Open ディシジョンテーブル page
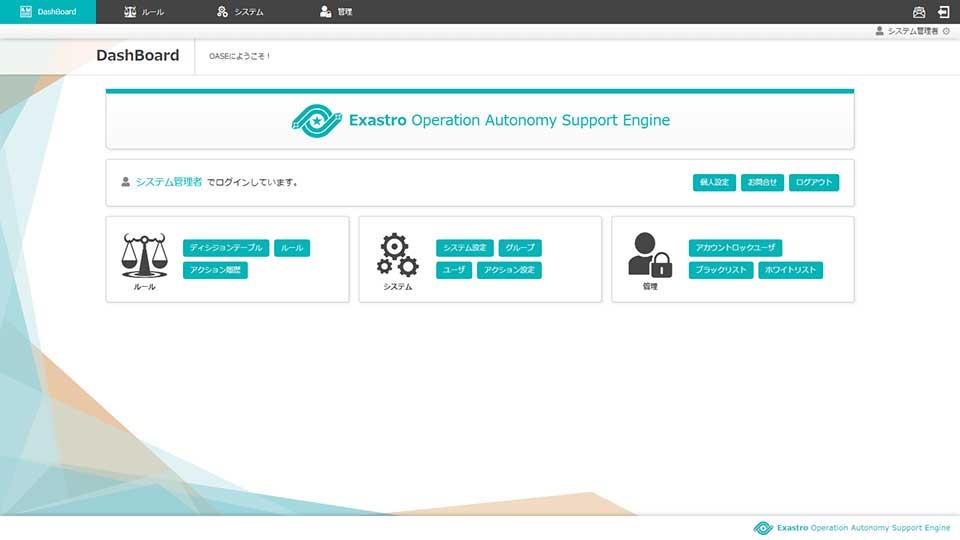The width and height of the screenshot is (960, 540). (226, 248)
